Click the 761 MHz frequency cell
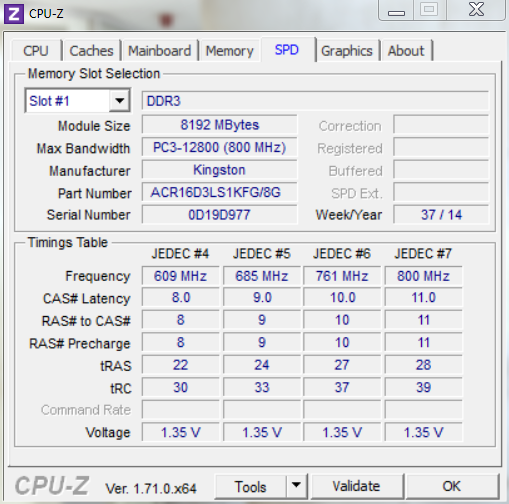Image resolution: width=509 pixels, height=504 pixels. 342,276
